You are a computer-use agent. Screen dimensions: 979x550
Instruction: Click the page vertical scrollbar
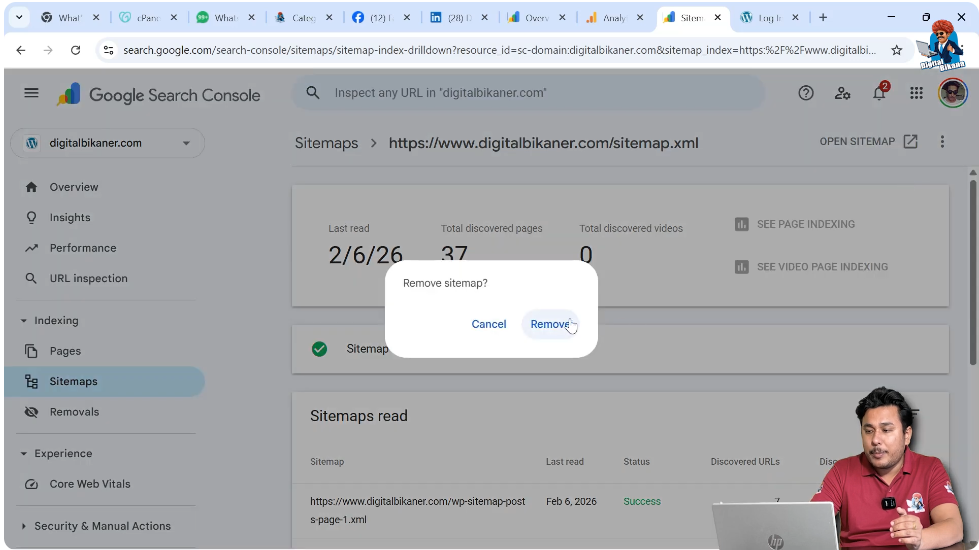tap(973, 272)
